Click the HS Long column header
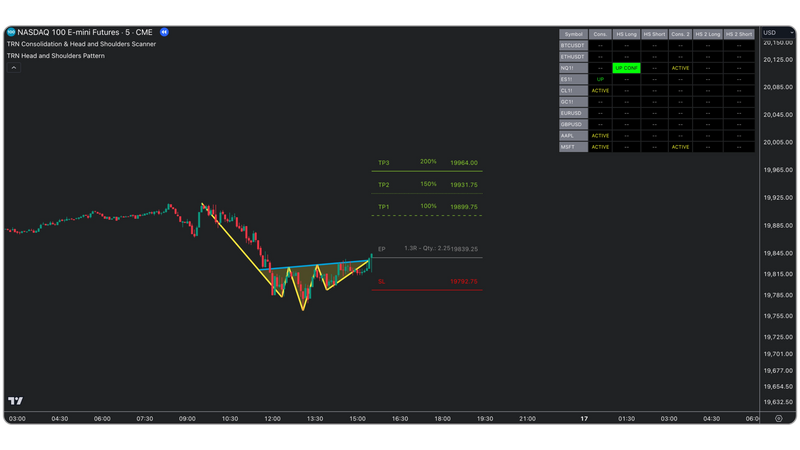The height and width of the screenshot is (450, 800). tap(626, 34)
